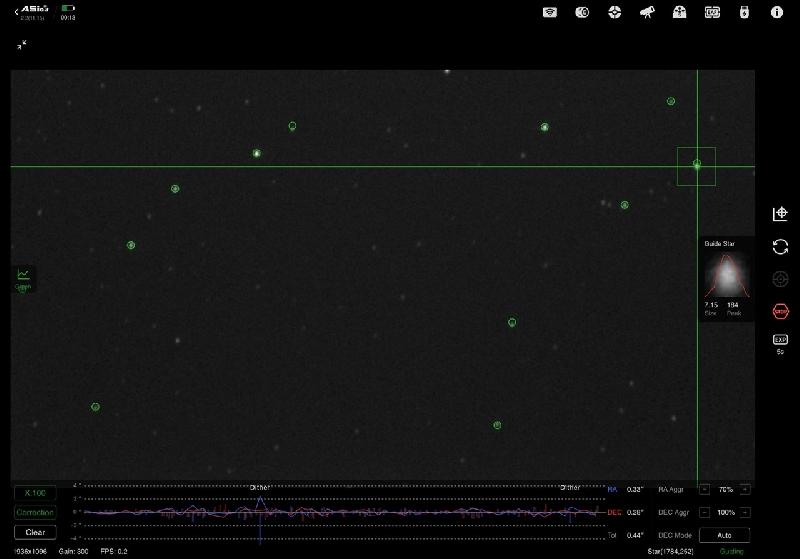Click the Tot error value 0.44"

(x=635, y=535)
